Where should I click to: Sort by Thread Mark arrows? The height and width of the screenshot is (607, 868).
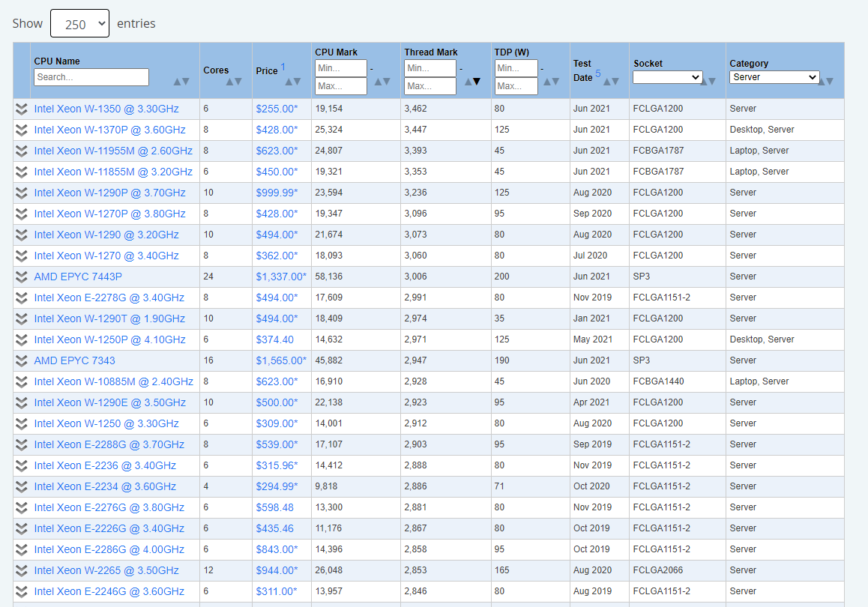click(x=471, y=82)
